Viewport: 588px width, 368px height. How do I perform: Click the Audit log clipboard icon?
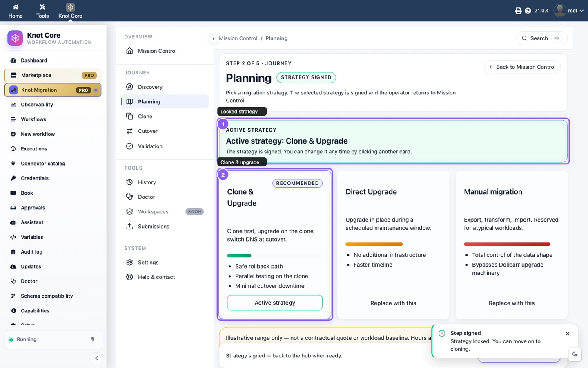[13, 252]
